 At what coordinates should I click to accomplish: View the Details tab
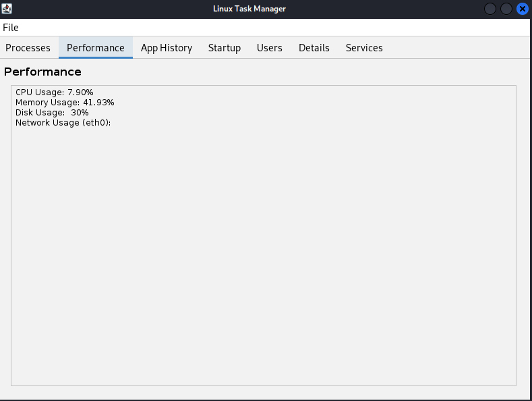(x=314, y=48)
